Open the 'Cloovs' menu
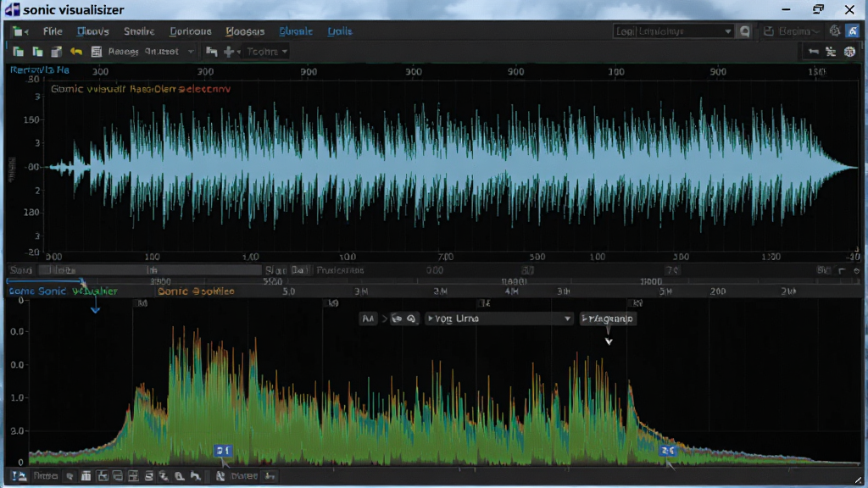 point(93,31)
